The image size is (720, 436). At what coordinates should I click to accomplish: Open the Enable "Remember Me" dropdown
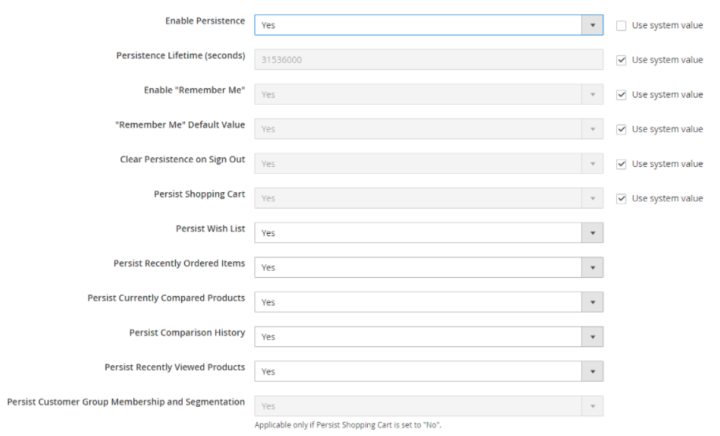[x=429, y=95]
